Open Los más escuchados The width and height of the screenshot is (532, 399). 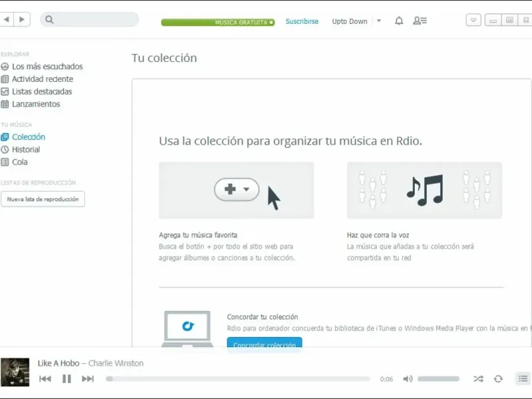[x=47, y=66]
